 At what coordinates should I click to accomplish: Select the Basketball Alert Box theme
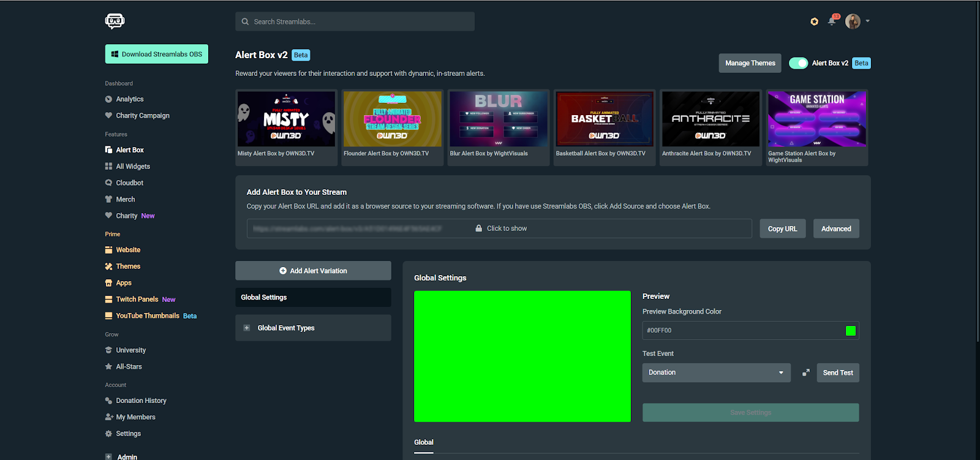pos(605,127)
